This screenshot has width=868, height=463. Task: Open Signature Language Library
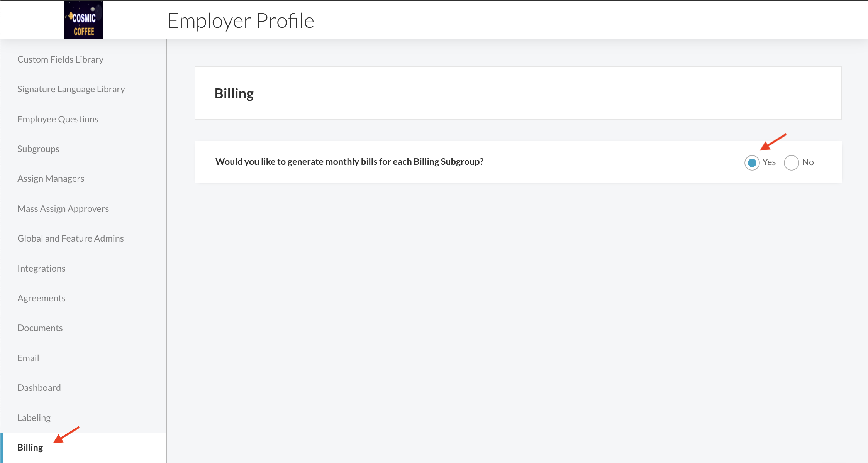[x=71, y=89]
